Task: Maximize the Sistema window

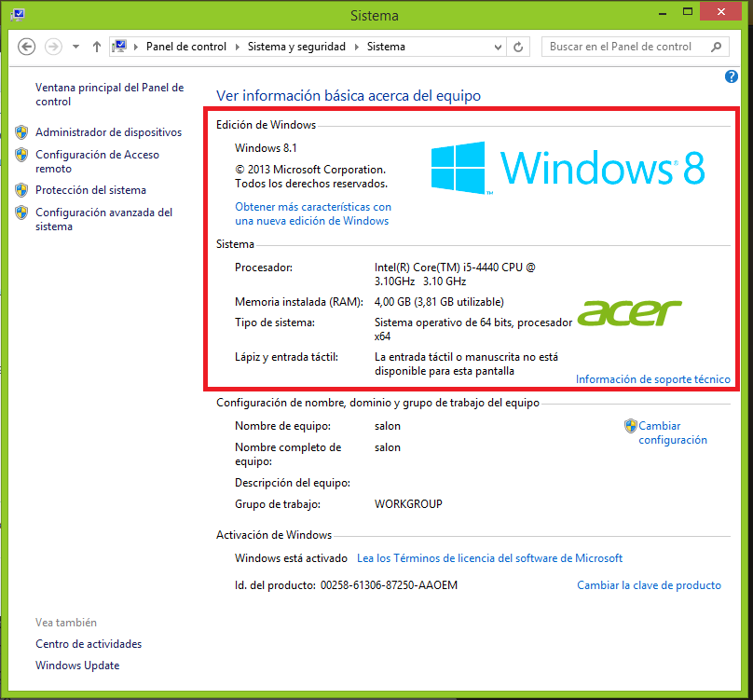Action: point(688,12)
